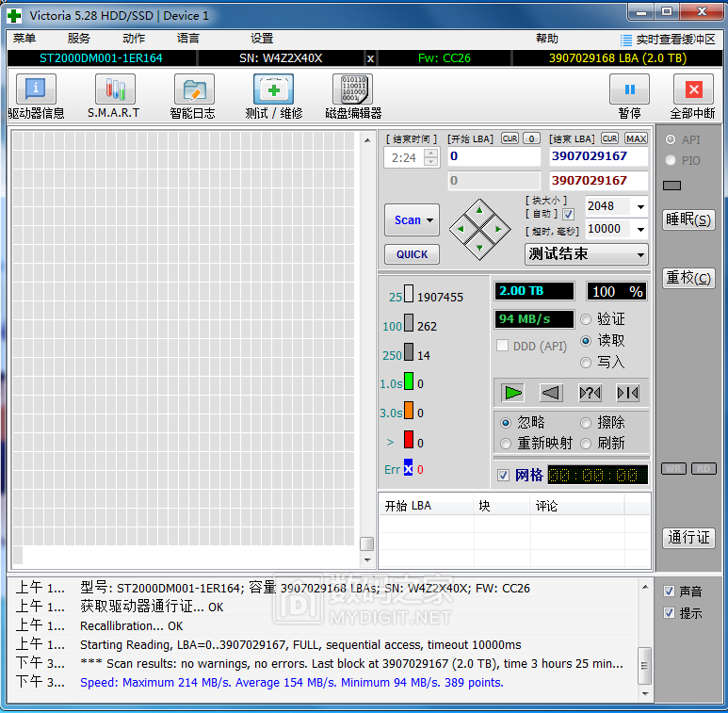Screen dimensions: 728x713
Task: Click the 重校(C) recalibrate button
Action: coord(688,278)
